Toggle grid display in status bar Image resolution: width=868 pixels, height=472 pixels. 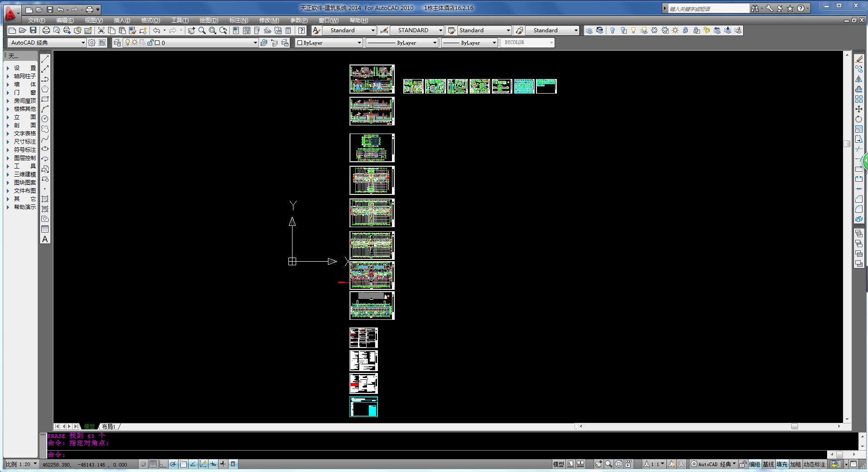(x=153, y=464)
